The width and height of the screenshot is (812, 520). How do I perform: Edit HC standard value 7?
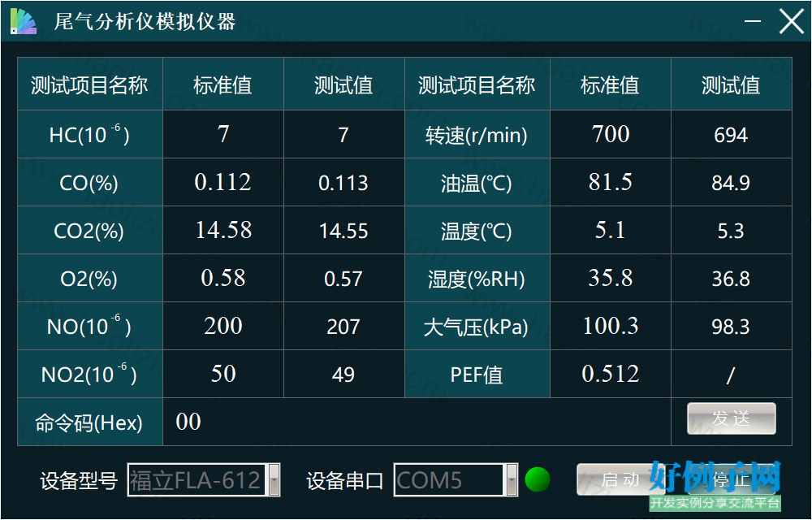[x=223, y=134]
